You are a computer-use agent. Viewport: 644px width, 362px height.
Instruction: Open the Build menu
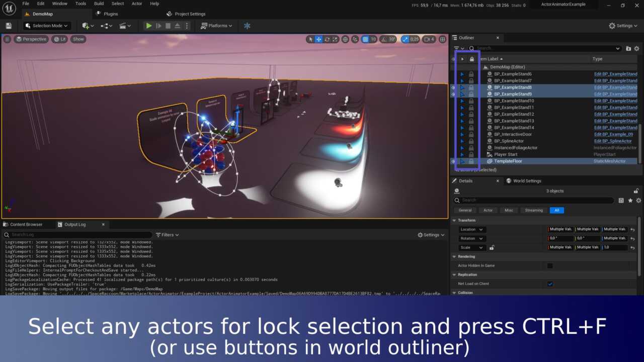click(100, 4)
